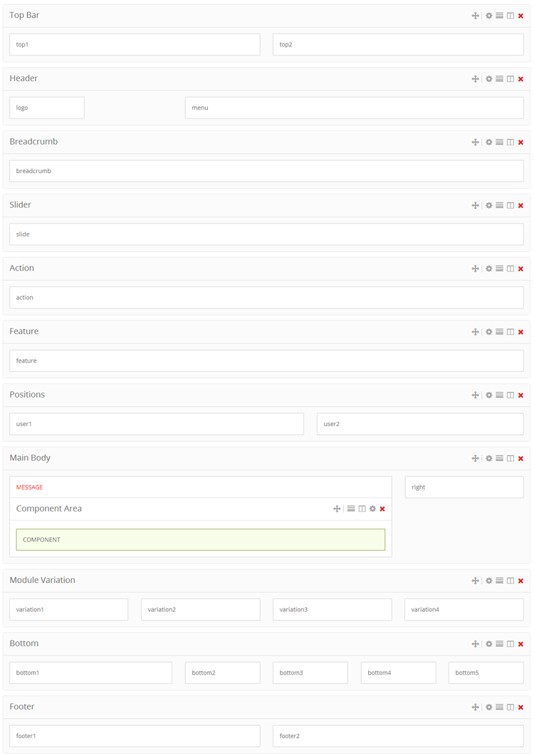Screen dimensions: 534x756
Task: Delete the Footer row
Action: (521, 707)
